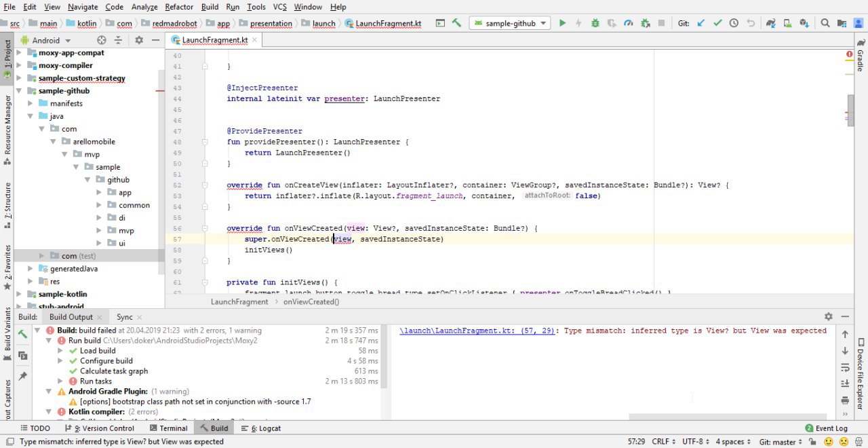868x448 pixels.
Task: Click the Git Update Project arrow
Action: (x=701, y=23)
